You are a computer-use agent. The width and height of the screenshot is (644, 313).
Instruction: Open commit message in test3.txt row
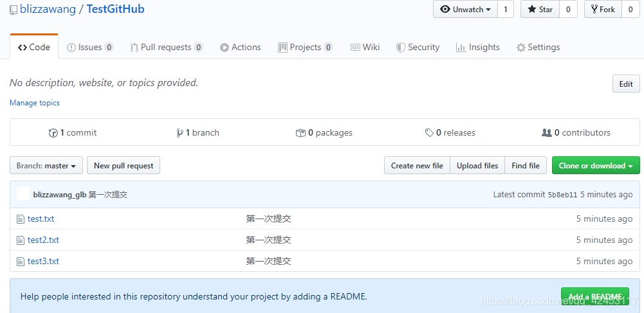click(x=269, y=262)
